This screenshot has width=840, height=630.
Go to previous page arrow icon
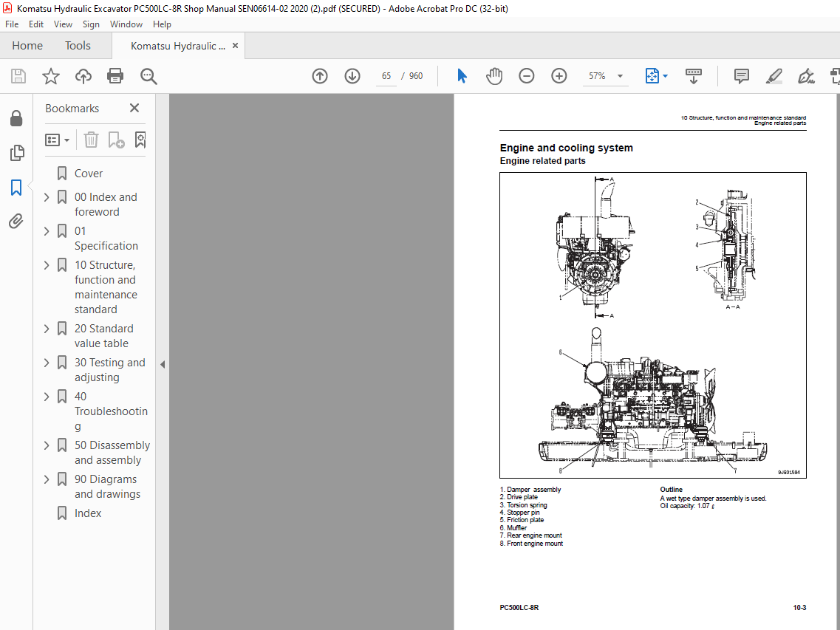320,76
